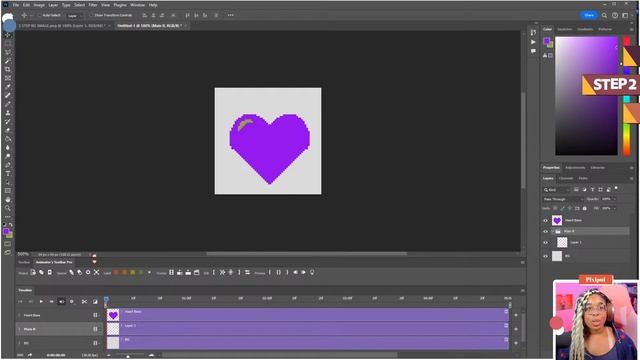Screen dimensions: 640x360
Task: Expand BG track in timeline
Action: pyautogui.click(x=19, y=343)
